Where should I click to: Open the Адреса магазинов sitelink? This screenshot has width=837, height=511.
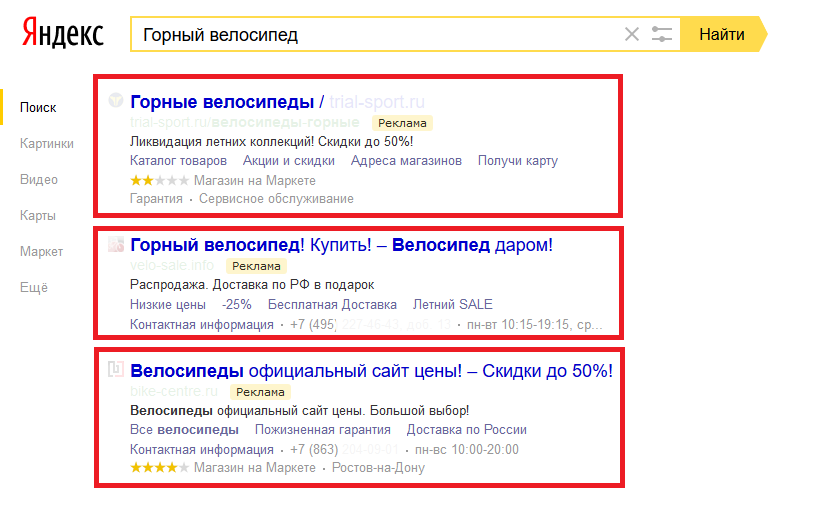click(406, 161)
